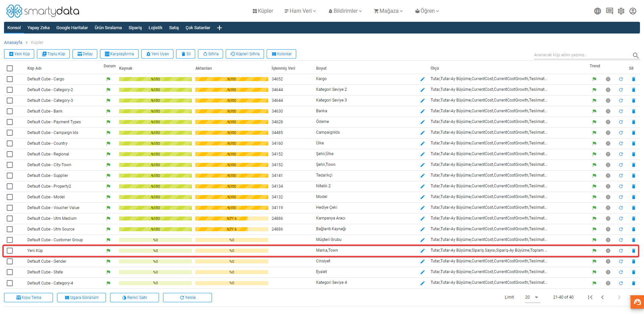Click the Yeni Küp button
This screenshot has width=644, height=314.
pos(19,54)
